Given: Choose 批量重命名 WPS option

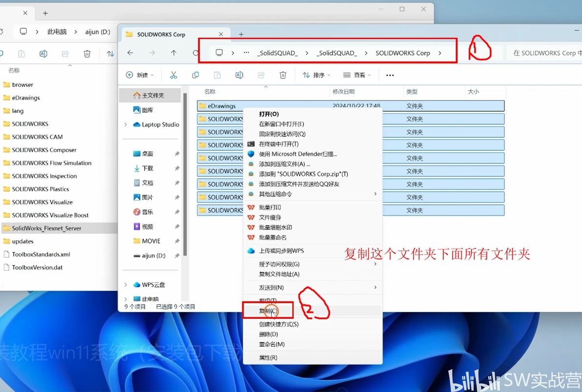Looking at the screenshot, I should [312, 238].
